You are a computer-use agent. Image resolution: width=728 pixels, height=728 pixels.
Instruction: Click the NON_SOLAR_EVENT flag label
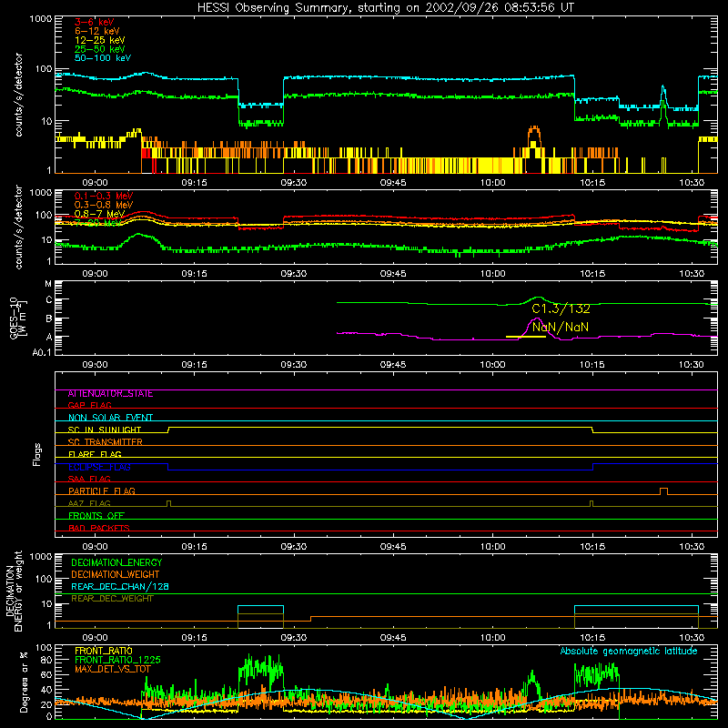(x=110, y=418)
